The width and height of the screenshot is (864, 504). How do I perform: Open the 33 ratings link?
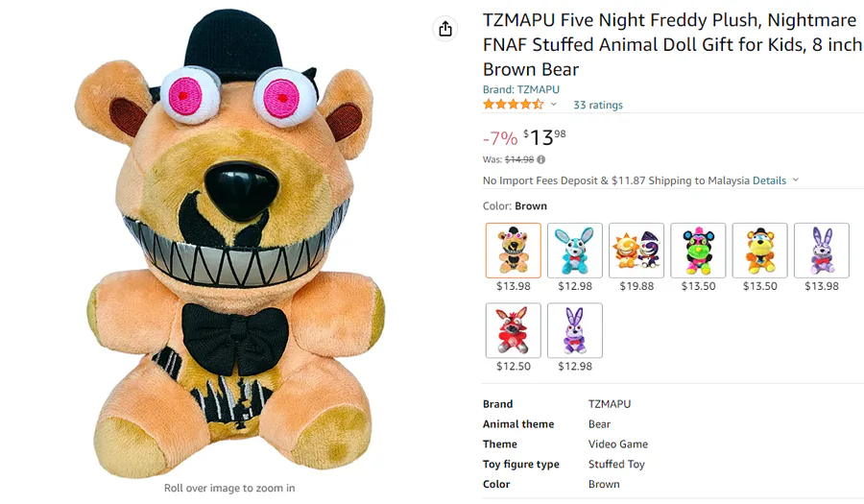click(598, 105)
